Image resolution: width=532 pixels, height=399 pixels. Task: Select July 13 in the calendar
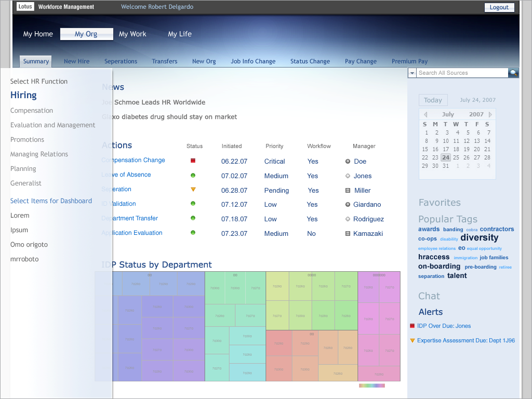tap(477, 141)
